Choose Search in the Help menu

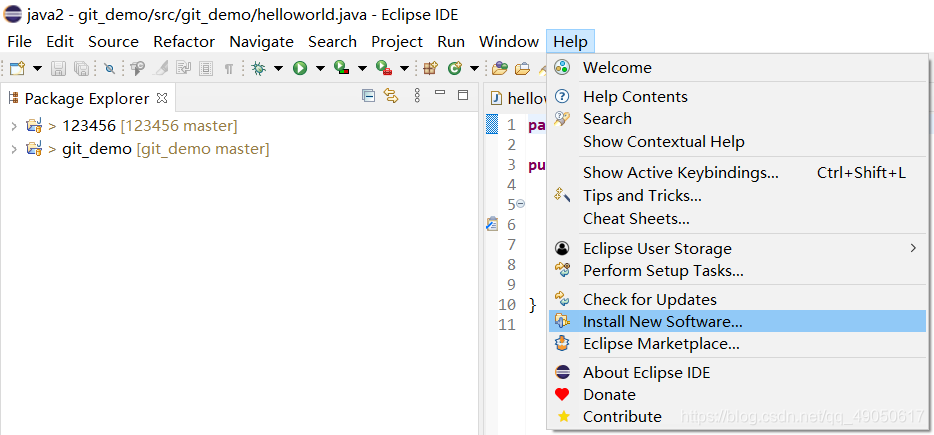pos(737,119)
